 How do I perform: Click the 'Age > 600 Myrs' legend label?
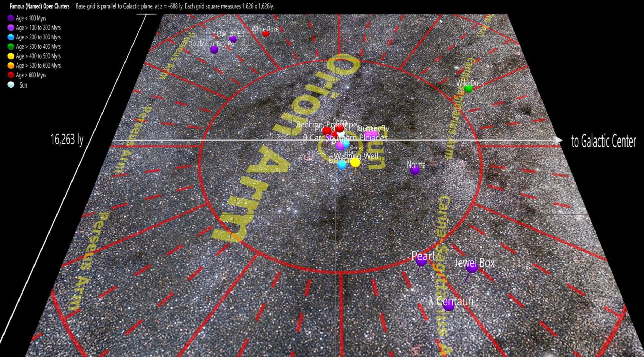(31, 75)
